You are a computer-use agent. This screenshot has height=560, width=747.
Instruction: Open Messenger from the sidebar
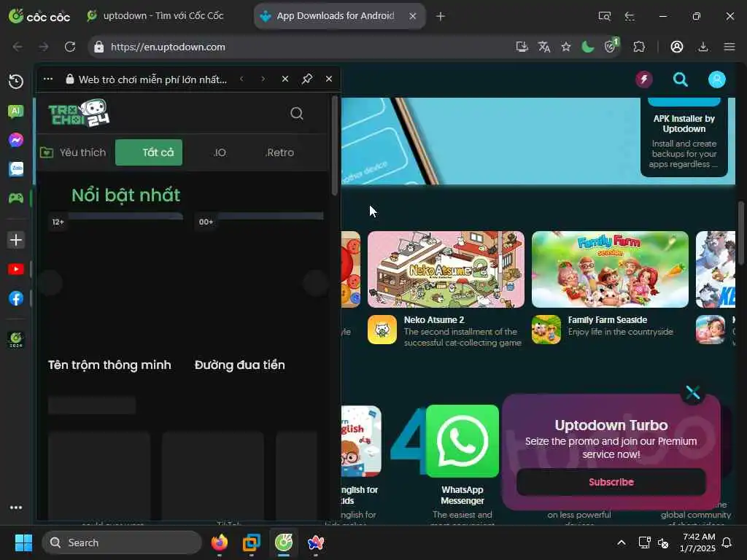click(16, 140)
